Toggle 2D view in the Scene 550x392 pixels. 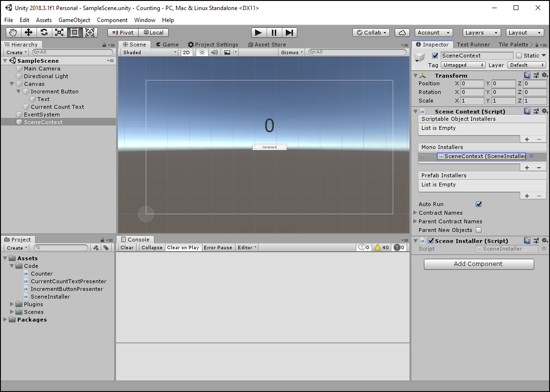186,52
